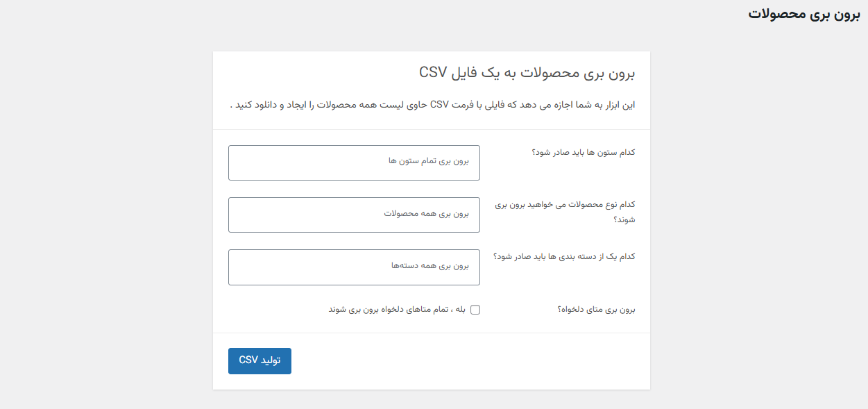Click the empty left half of the columns field

pos(291,162)
